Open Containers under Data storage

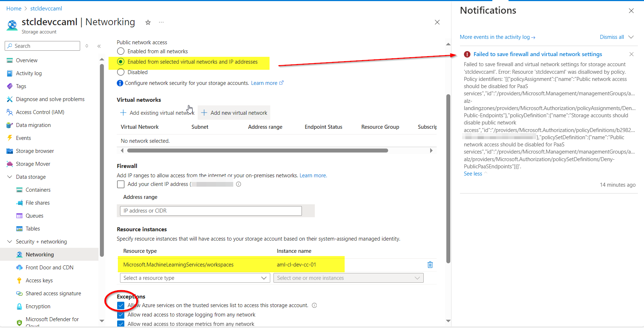38,190
